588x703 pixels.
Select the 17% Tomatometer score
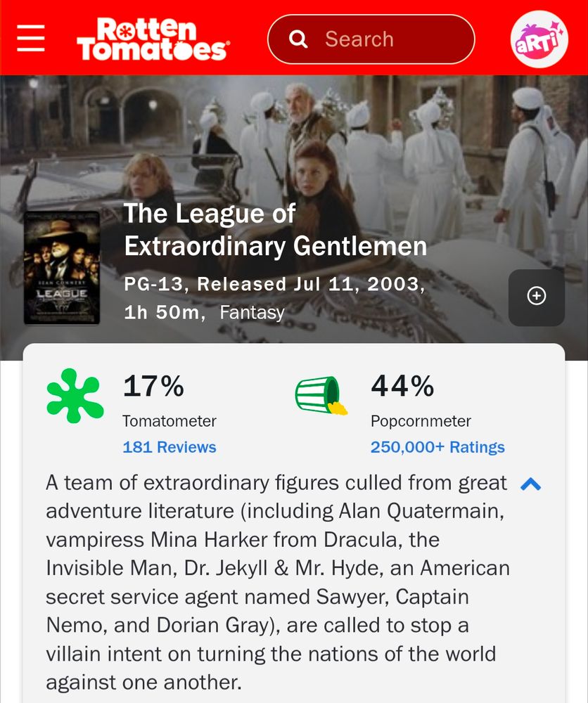[153, 386]
